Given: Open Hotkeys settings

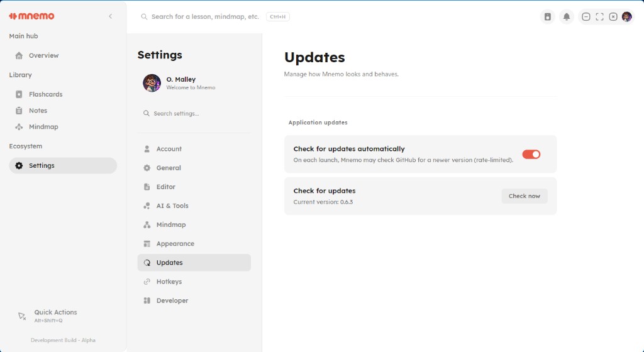Looking at the screenshot, I should click(x=194, y=282).
